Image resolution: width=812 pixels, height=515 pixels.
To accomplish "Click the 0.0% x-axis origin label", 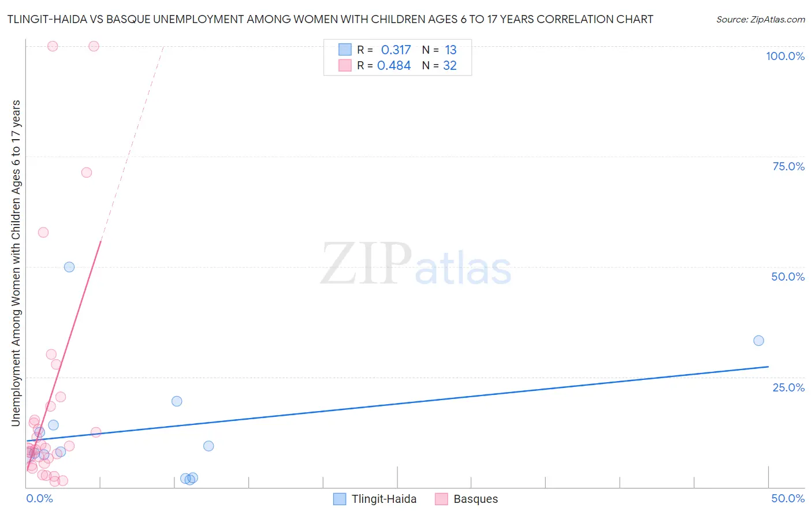I will pos(39,498).
